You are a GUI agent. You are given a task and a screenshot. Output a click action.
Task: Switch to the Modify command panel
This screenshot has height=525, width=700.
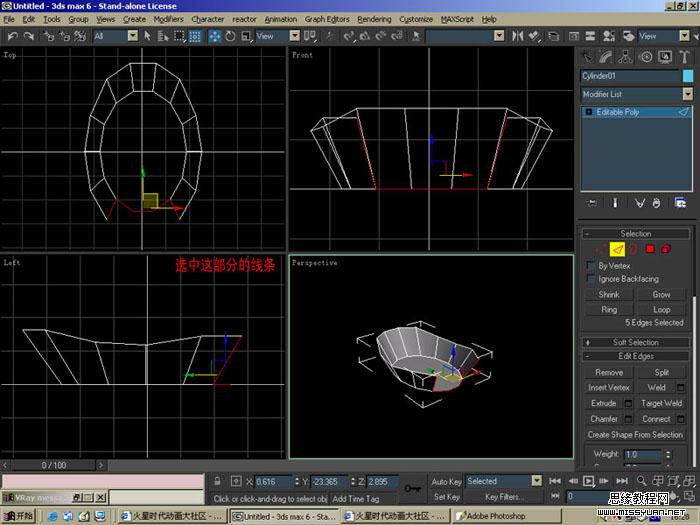click(x=606, y=57)
